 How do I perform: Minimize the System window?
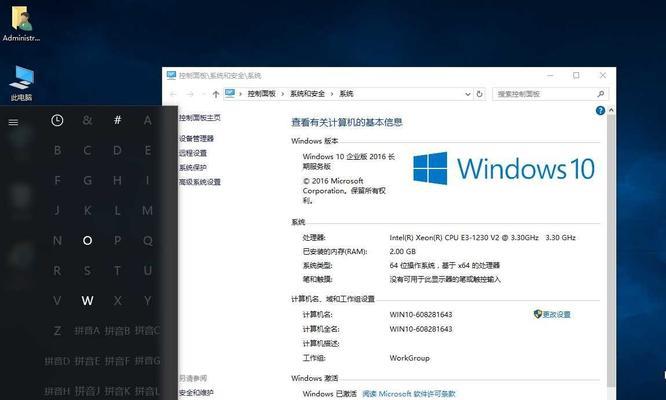coord(550,76)
